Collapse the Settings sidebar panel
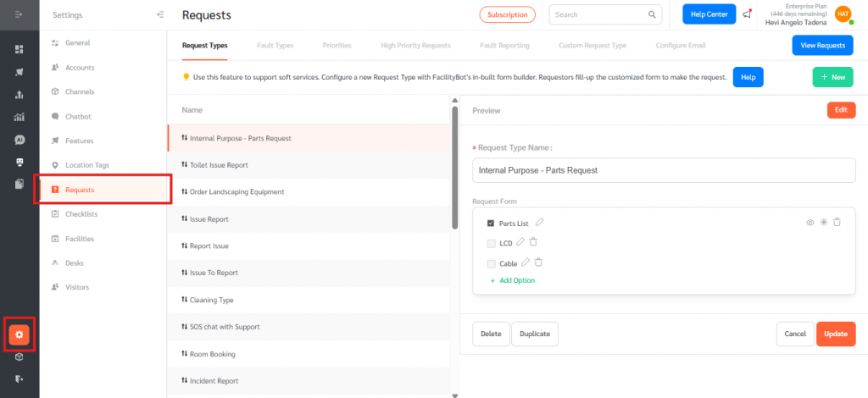The image size is (868, 398). pyautogui.click(x=160, y=14)
